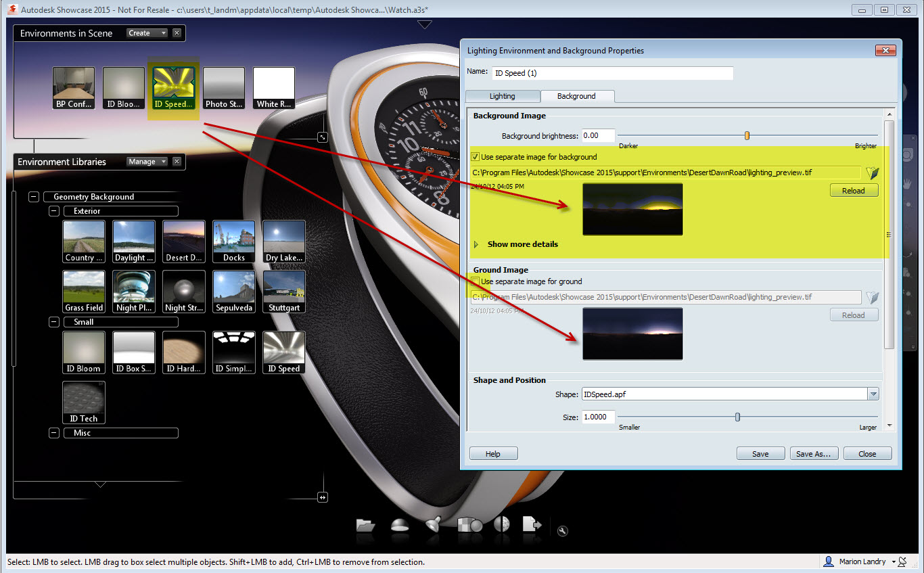Select the Stuttgart environment thumbnail
Image resolution: width=924 pixels, height=573 pixels.
pyautogui.click(x=284, y=292)
